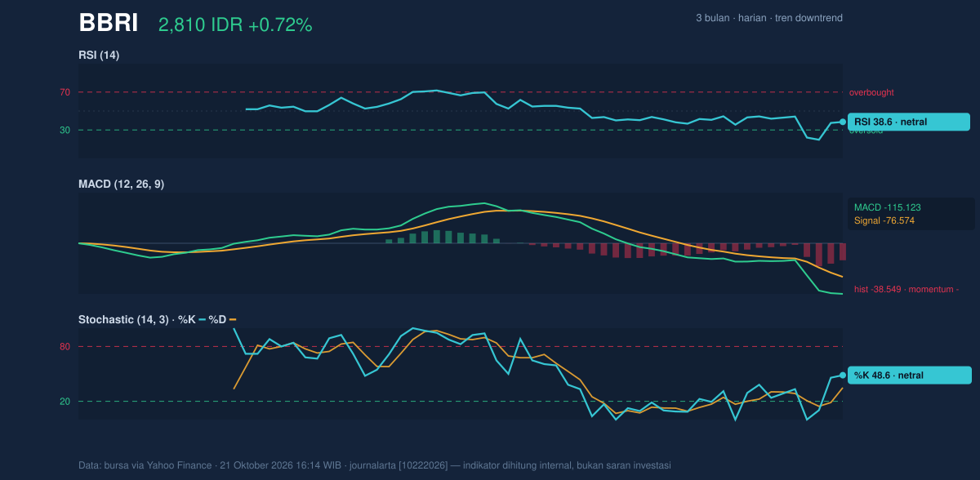Click the 'Signal -76.574' legend value

[884, 220]
